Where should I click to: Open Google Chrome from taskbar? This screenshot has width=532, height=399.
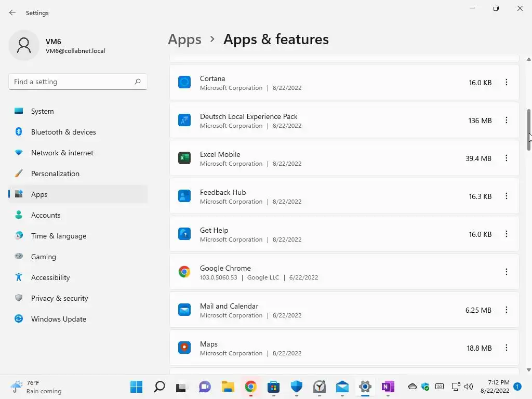[251, 387]
